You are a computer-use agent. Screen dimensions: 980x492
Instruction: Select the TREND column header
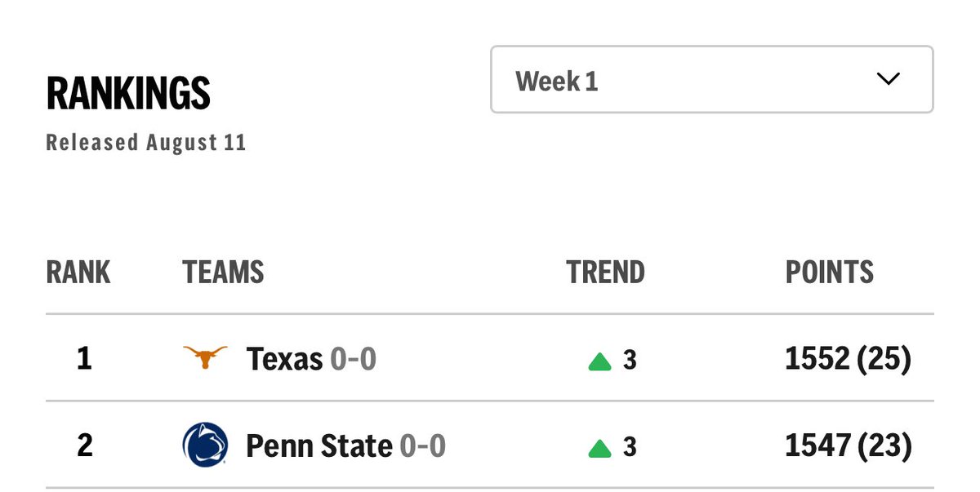pos(605,272)
